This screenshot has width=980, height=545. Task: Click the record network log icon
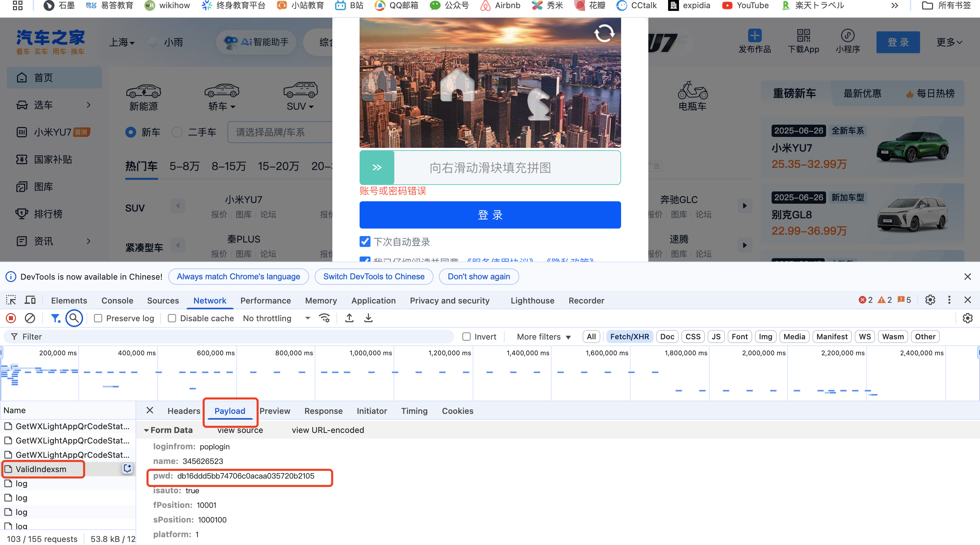pyautogui.click(x=11, y=318)
